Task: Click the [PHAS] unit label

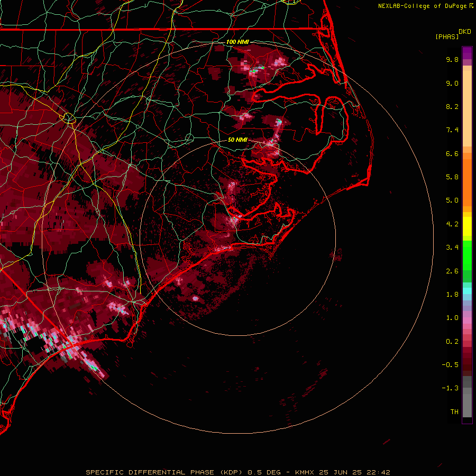Action: click(x=447, y=36)
